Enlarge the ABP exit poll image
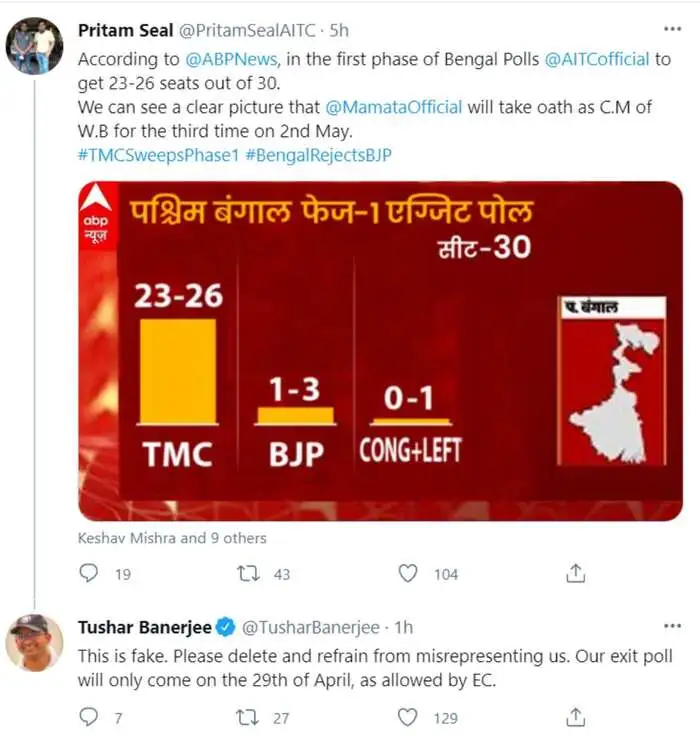700x739 pixels. tap(380, 350)
